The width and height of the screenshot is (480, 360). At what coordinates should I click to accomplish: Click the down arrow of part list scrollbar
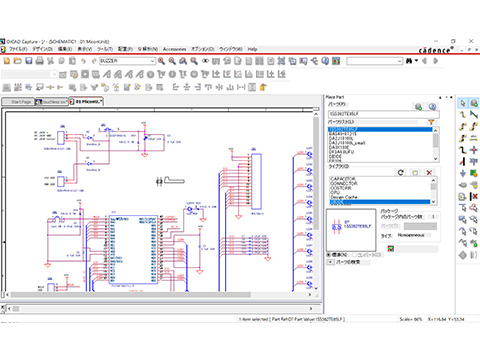pyautogui.click(x=435, y=159)
